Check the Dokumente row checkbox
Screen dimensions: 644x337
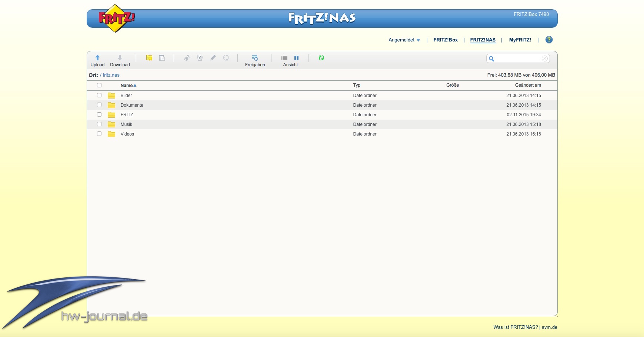[99, 105]
